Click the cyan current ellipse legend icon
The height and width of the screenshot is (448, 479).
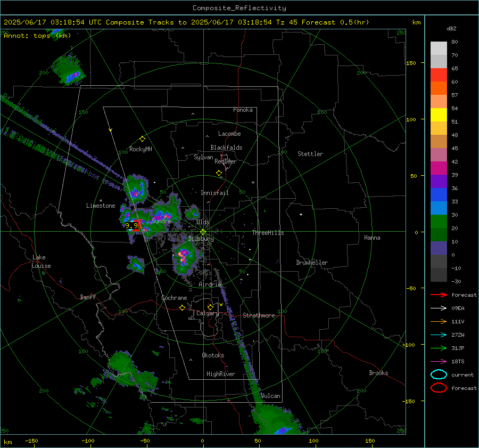439,374
